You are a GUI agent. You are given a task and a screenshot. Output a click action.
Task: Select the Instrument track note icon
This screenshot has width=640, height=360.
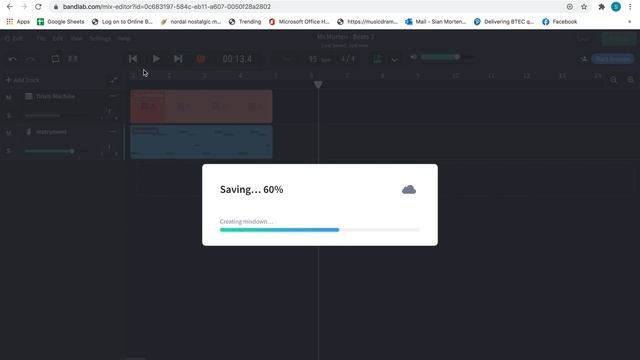(29, 132)
